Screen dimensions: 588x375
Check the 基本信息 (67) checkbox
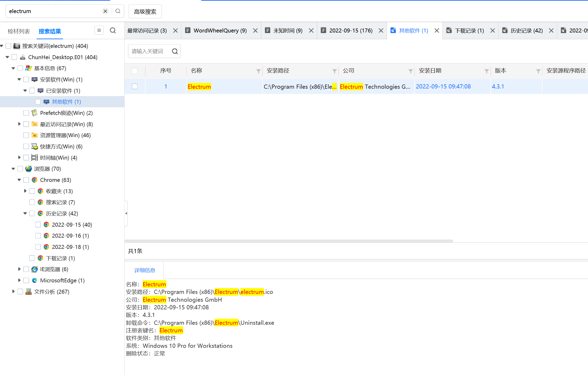(x=20, y=68)
